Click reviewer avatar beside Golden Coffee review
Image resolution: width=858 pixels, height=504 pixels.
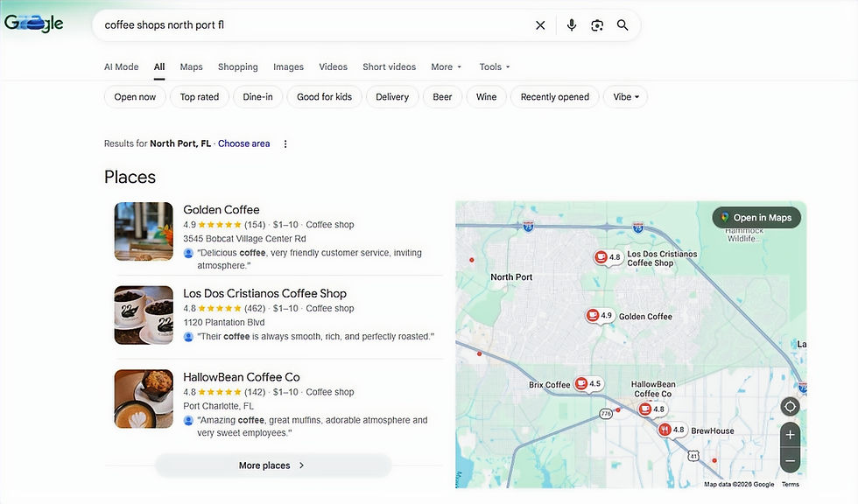tap(188, 253)
